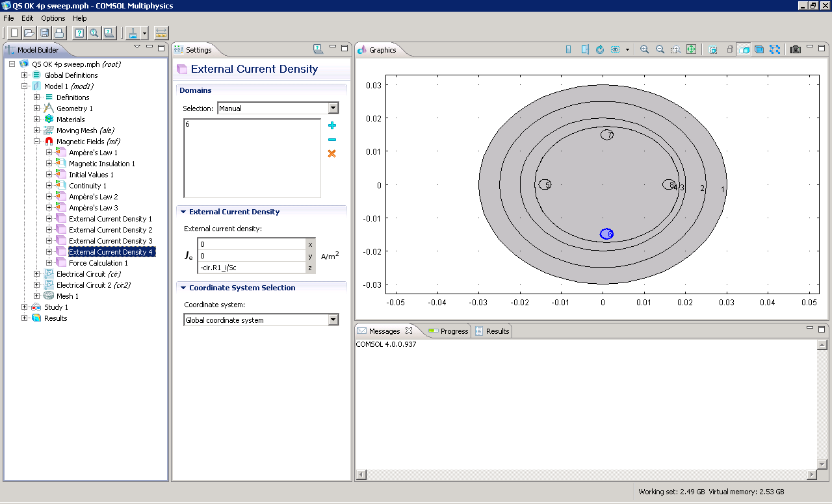Open the Selection dropdown set to Manual
Screen dimensions: 832x504
[x=333, y=108]
